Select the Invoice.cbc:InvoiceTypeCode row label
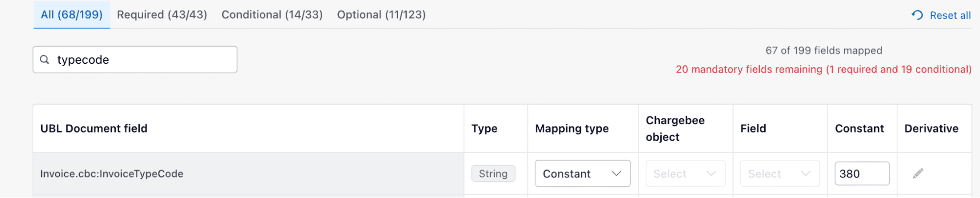The image size is (980, 198). (x=112, y=173)
